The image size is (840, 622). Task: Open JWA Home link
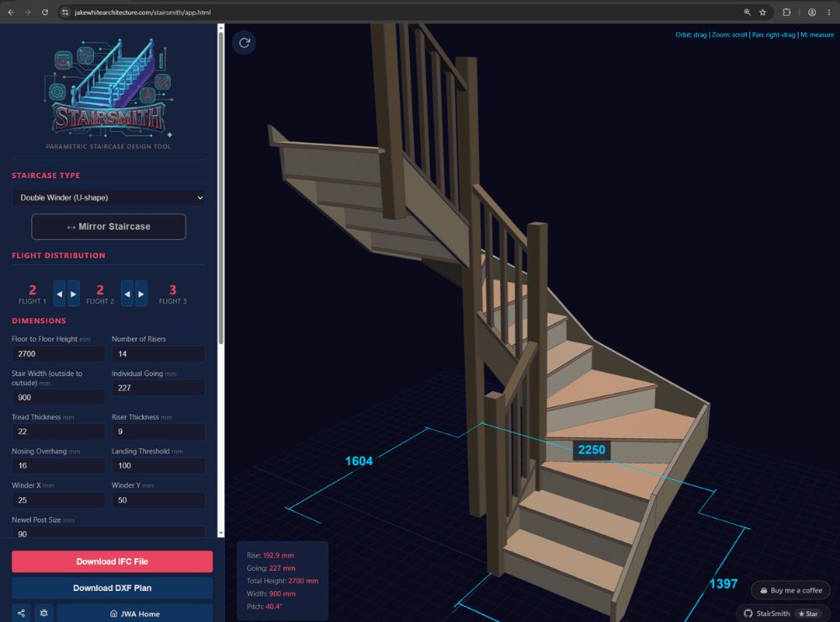134,614
